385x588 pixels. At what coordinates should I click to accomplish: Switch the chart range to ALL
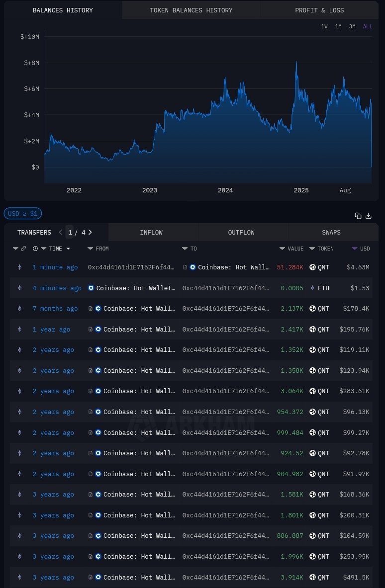click(x=368, y=27)
